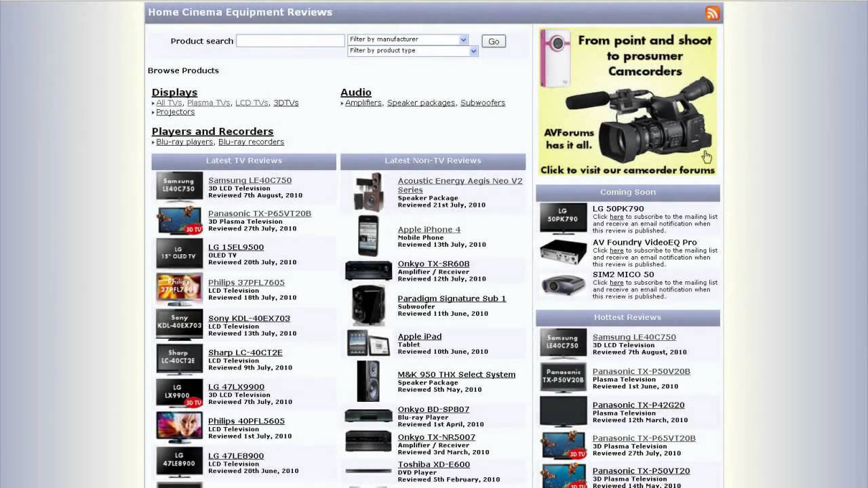Click the LG 15" OLED TV thumbnail
Viewport: 868px width, 488px height.
coord(180,253)
